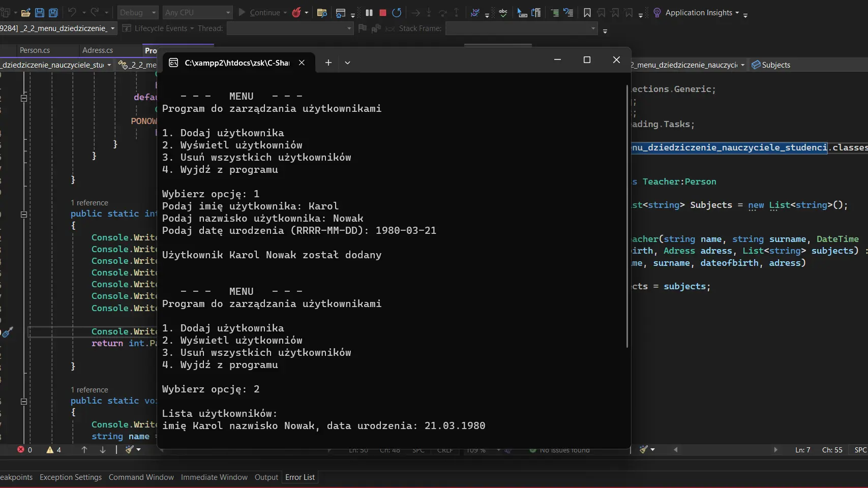Click the IntelliCode suggestions icon
The image size is (868, 488).
475,13
